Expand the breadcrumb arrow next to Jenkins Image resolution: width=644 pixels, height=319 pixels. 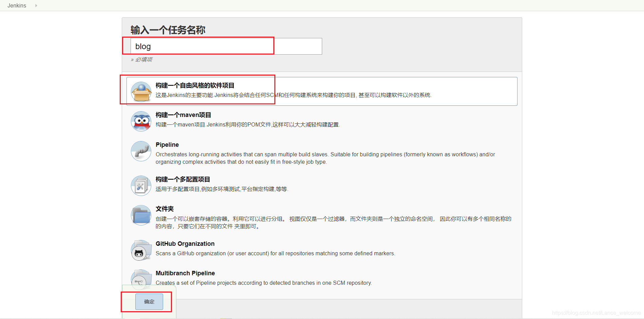click(36, 5)
